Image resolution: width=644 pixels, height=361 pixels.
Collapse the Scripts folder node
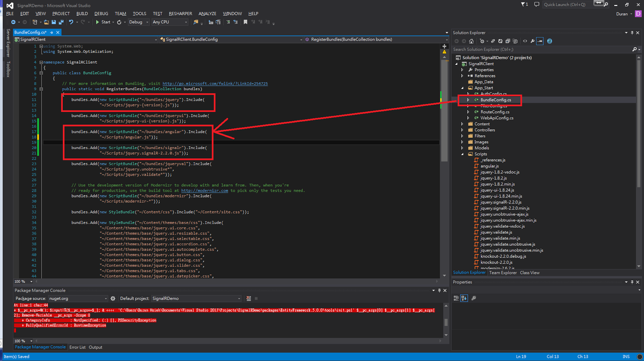pos(462,154)
